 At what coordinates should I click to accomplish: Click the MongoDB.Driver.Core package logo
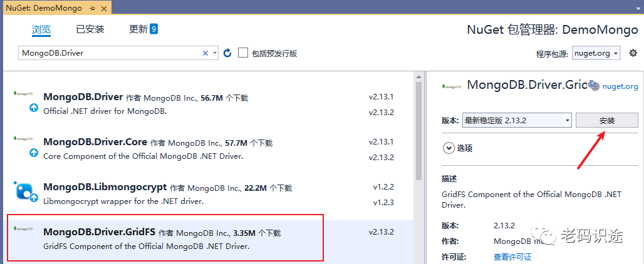(x=23, y=138)
